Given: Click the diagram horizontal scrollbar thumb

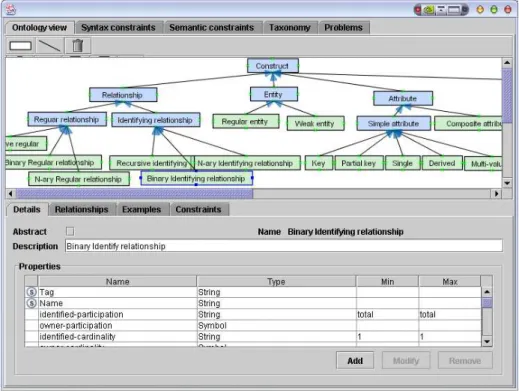Looking at the screenshot, I should pos(135,193).
